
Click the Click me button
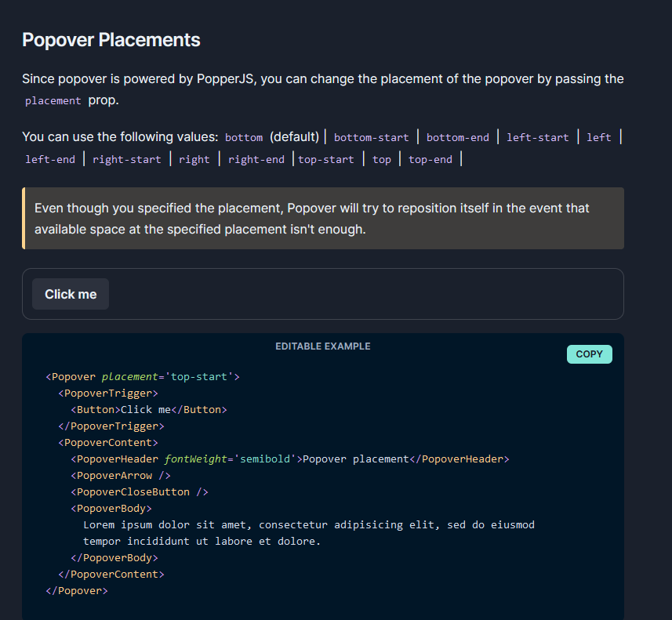click(70, 294)
